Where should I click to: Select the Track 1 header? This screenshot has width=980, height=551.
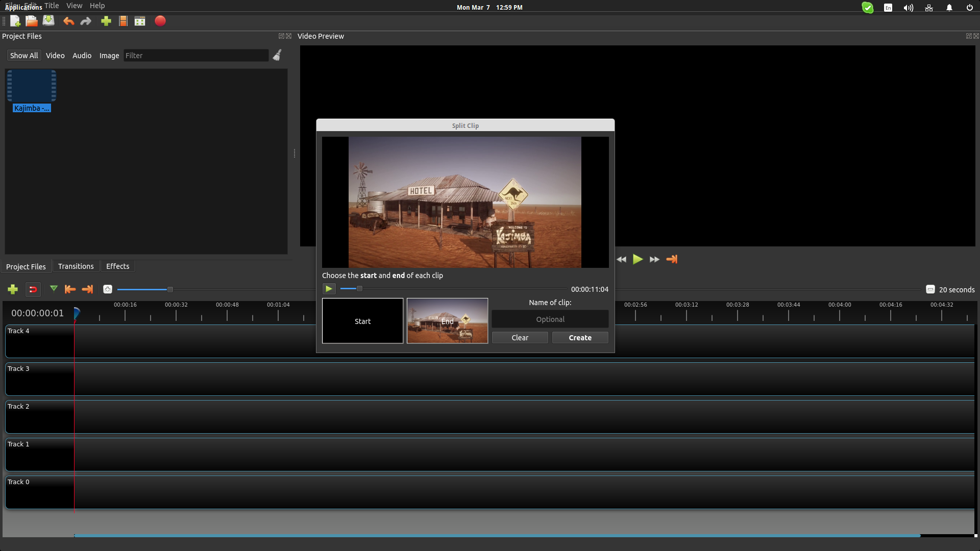pyautogui.click(x=40, y=455)
